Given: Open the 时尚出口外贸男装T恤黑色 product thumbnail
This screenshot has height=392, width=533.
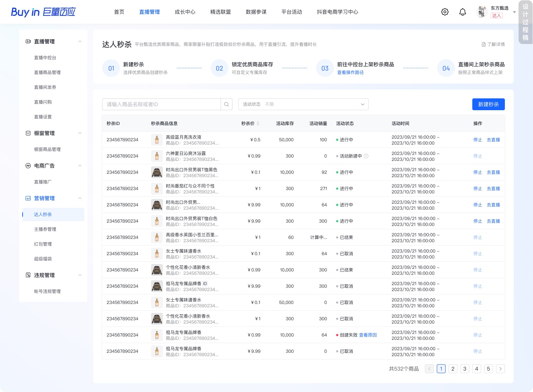Looking at the screenshot, I should tap(157, 172).
